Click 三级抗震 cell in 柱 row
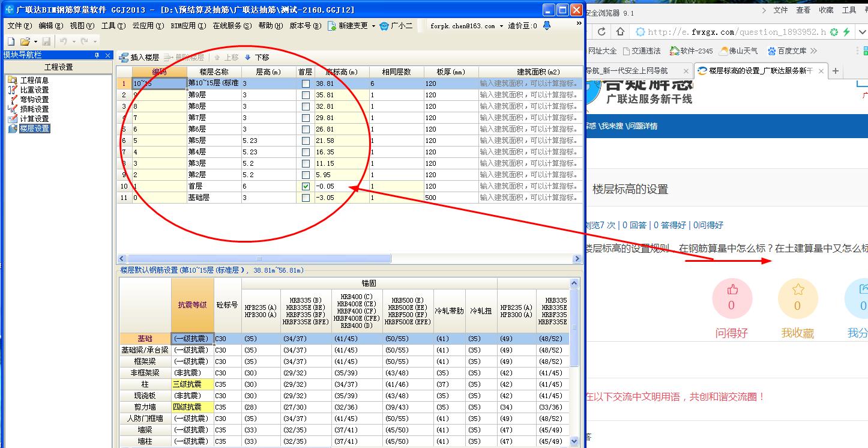The width and height of the screenshot is (868, 448). click(192, 384)
